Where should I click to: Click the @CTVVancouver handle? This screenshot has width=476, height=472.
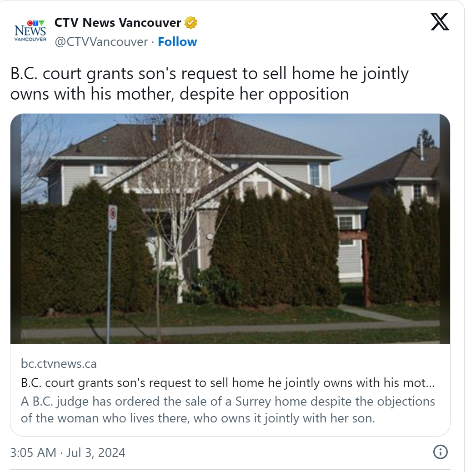click(x=101, y=42)
